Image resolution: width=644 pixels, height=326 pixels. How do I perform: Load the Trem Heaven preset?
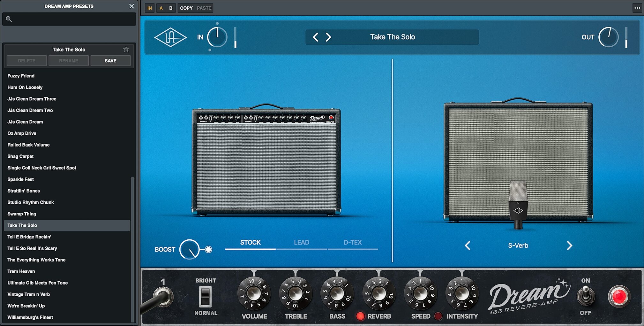(x=67, y=271)
